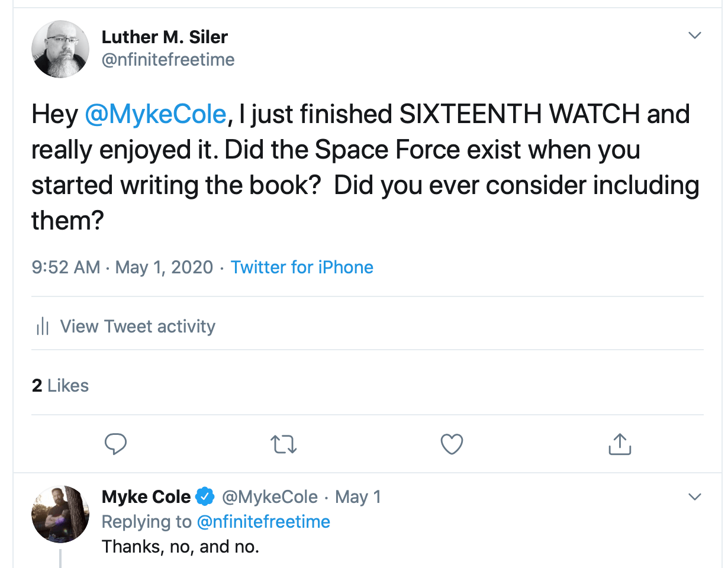
Task: Click Myke Cole's blue verified badge
Action: [x=205, y=497]
